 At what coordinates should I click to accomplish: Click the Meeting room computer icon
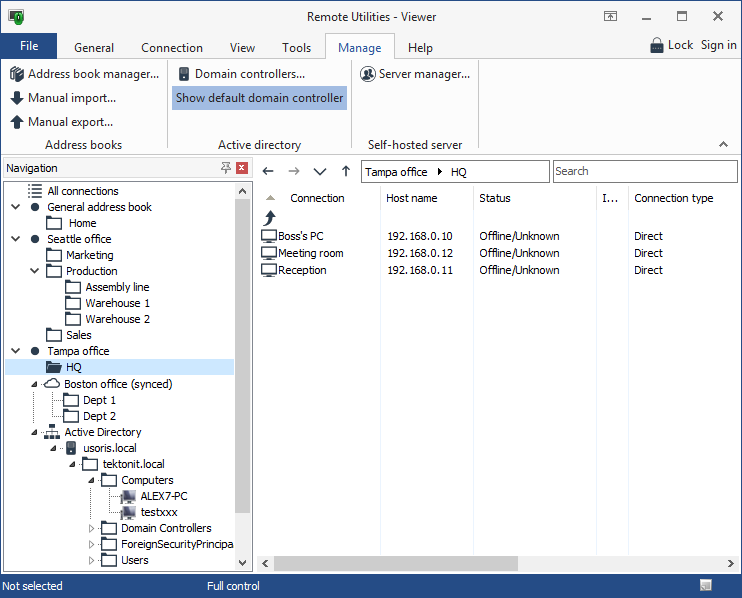pos(269,253)
